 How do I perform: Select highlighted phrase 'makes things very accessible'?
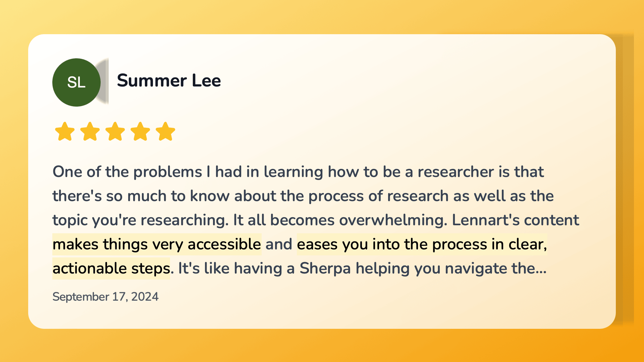pos(157,244)
